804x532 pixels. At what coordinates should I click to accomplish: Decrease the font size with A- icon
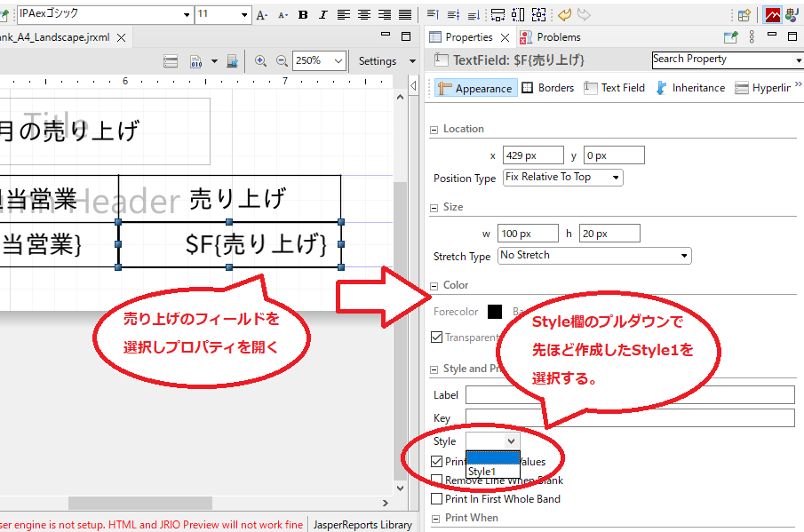coord(283,15)
